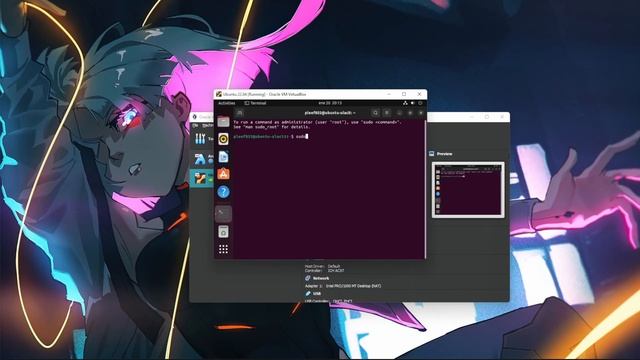
Task: Add a new tab in the terminal
Action: click(x=240, y=113)
